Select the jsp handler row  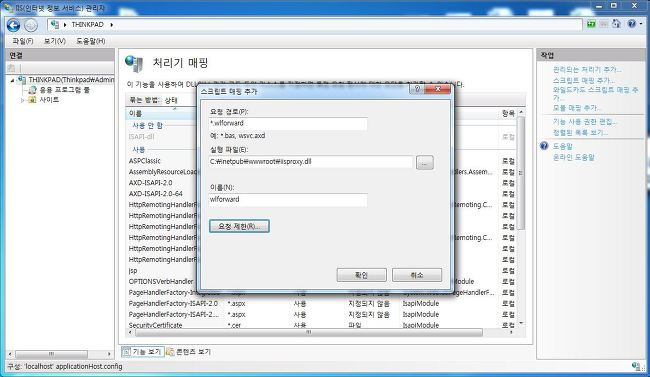pyautogui.click(x=133, y=271)
